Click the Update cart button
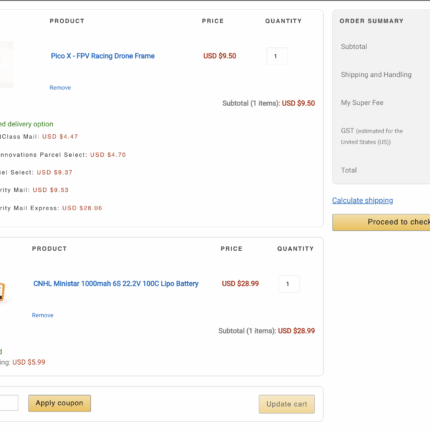Viewport: 430px width, 430px height. [287, 404]
